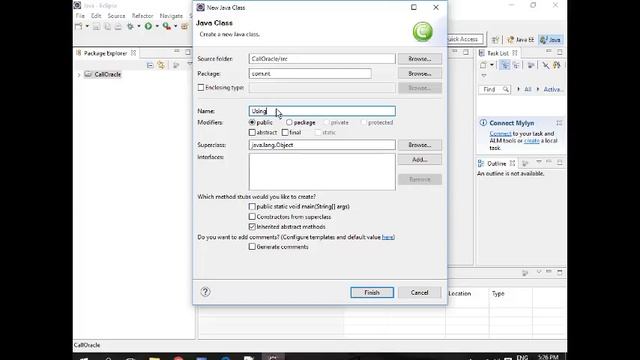640x360 pixels.
Task: Click the New toolbar icon in Eclipse
Action: click(79, 27)
